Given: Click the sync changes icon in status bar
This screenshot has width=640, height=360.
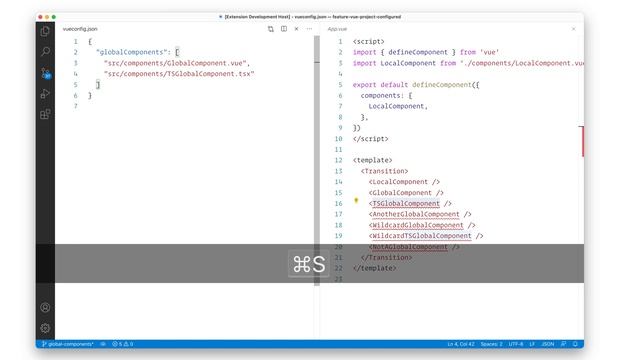Looking at the screenshot, I should 103,344.
